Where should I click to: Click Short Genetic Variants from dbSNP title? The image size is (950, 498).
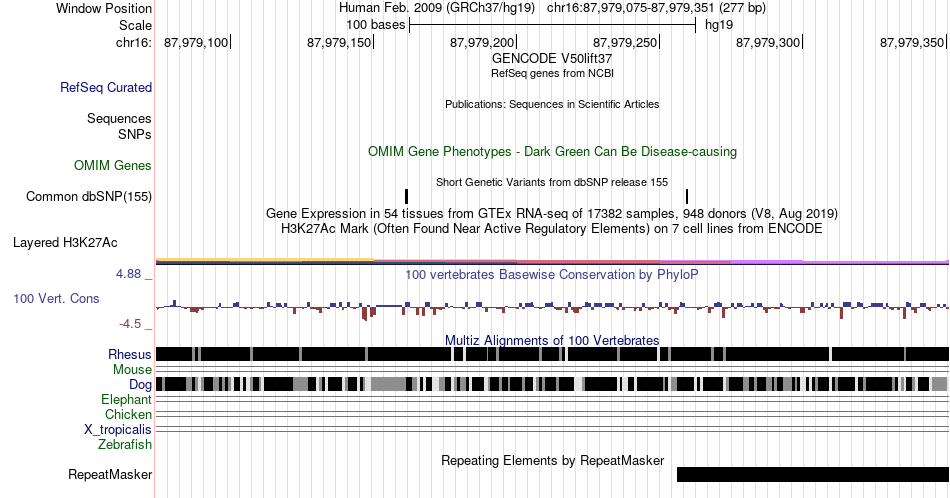(552, 182)
